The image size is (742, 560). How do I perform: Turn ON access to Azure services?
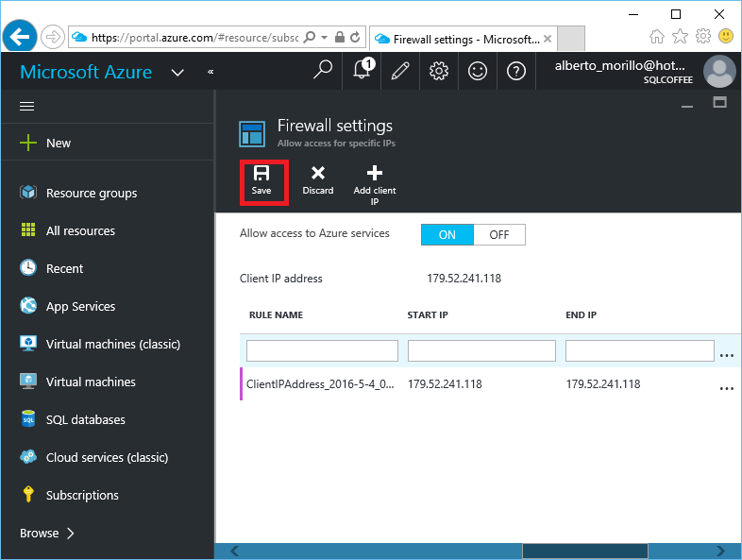point(447,235)
